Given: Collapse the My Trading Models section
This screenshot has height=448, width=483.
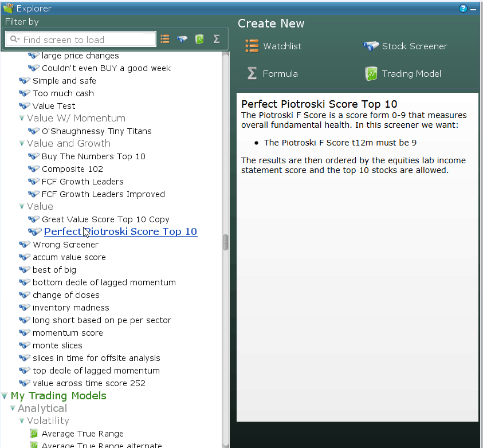Looking at the screenshot, I should pyautogui.click(x=5, y=396).
